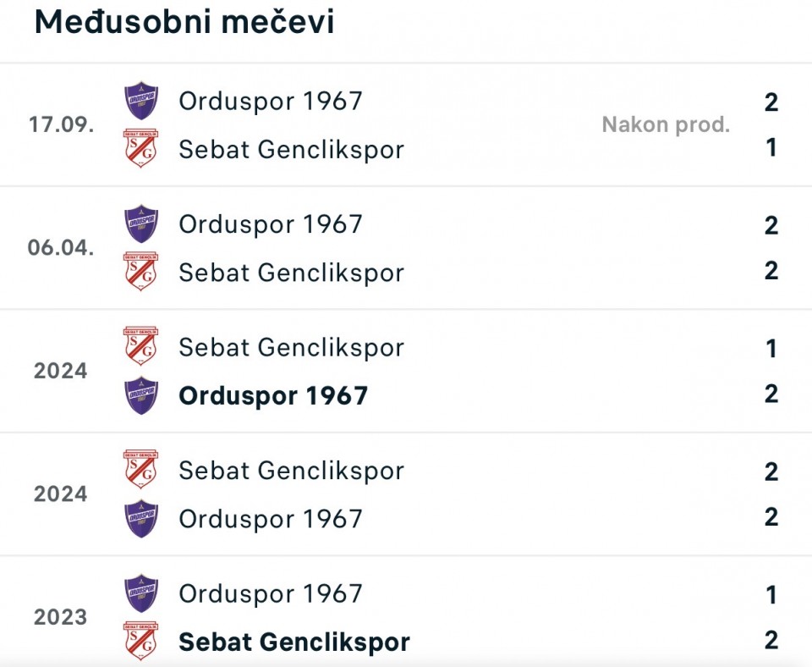Open Orduspor 1967 team name in 17.09. match

pyautogui.click(x=271, y=102)
